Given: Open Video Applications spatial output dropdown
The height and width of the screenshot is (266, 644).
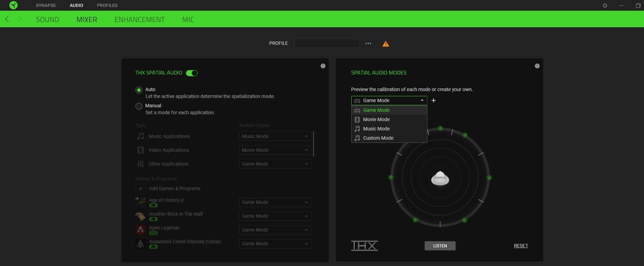Looking at the screenshot, I should pos(275,150).
